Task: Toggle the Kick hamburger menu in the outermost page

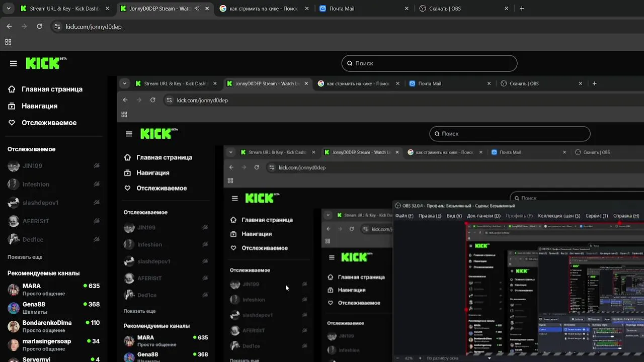Action: tap(14, 63)
